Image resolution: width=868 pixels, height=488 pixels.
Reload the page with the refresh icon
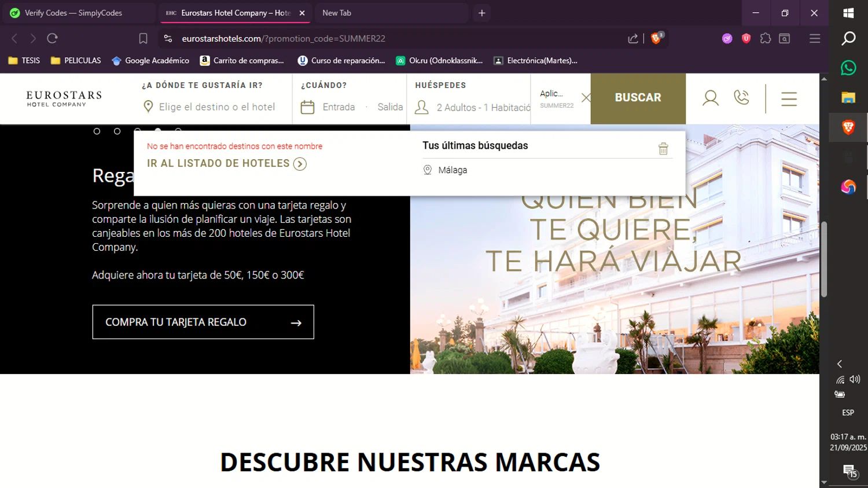[53, 38]
